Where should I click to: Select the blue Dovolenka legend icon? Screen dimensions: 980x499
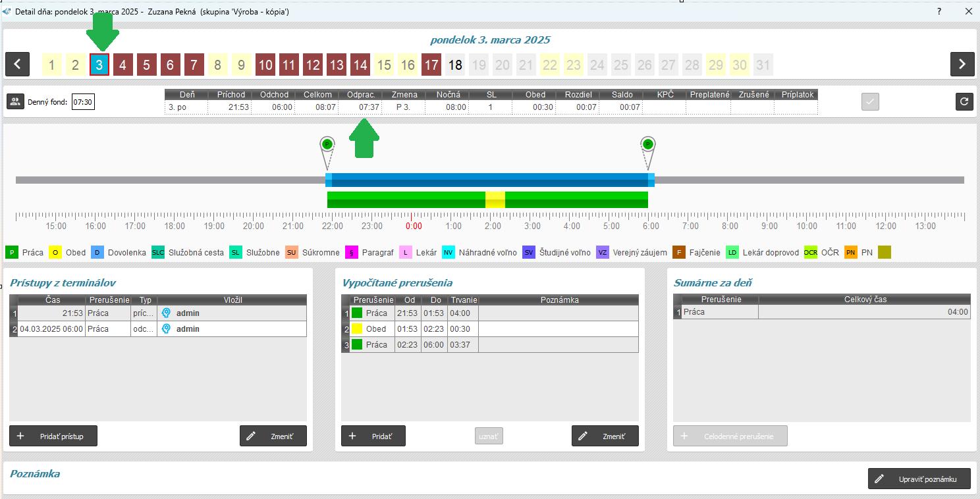tap(97, 252)
